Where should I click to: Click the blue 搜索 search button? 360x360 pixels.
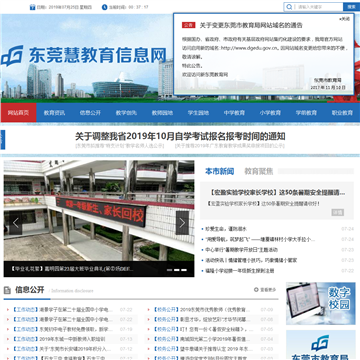pos(351,7)
